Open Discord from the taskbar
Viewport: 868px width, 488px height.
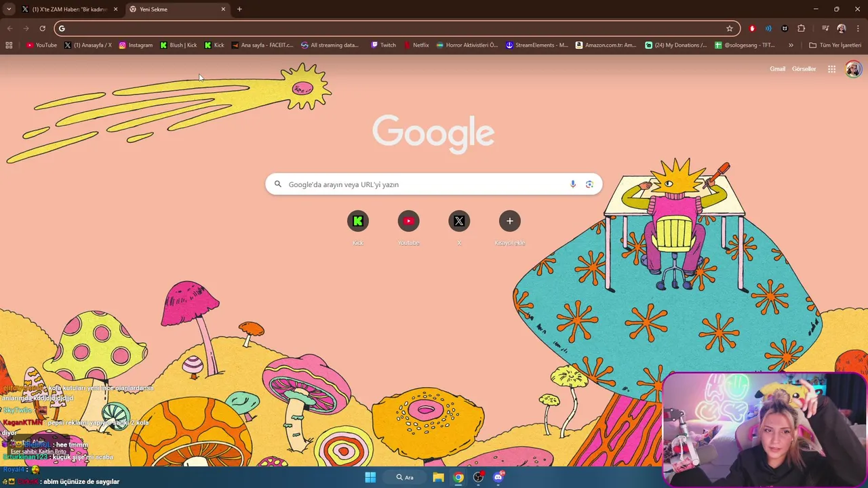coord(498,477)
